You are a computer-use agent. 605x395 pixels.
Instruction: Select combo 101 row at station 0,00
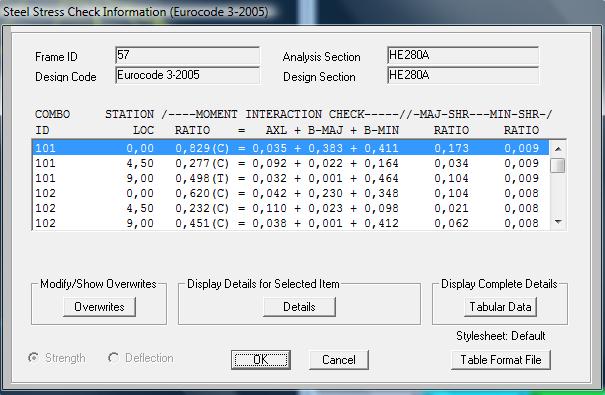291,148
